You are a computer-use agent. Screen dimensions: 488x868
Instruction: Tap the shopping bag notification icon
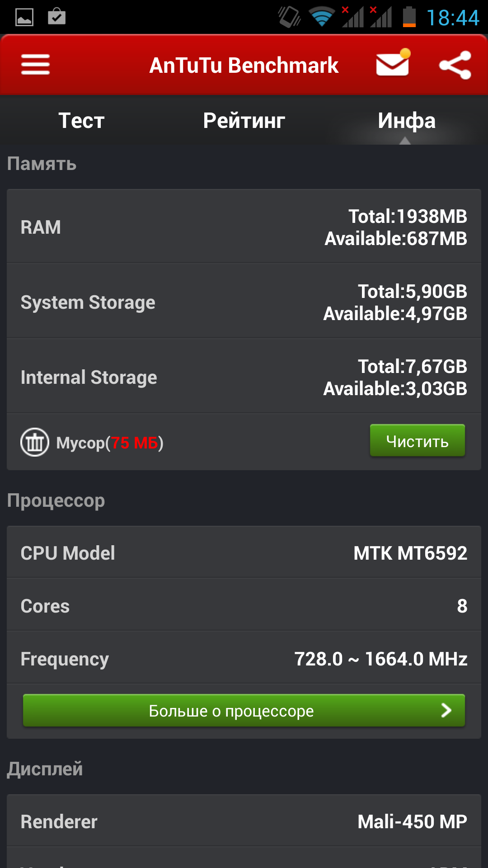[x=57, y=16]
